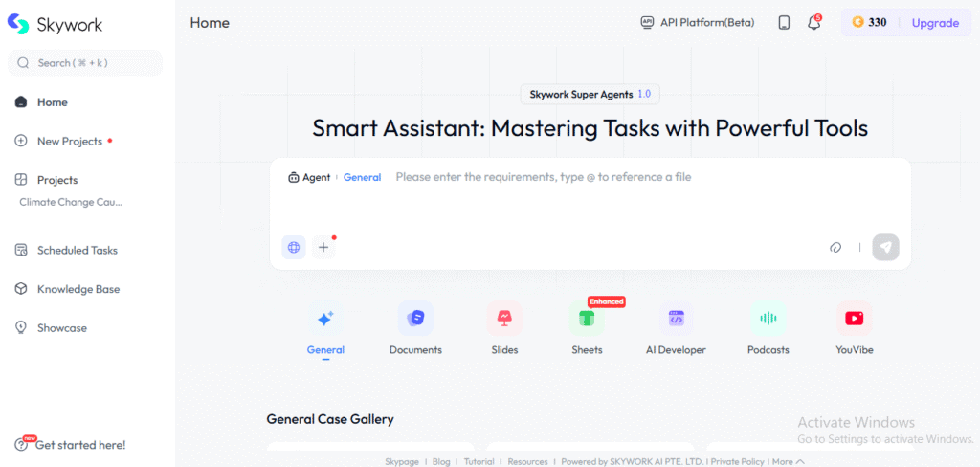The height and width of the screenshot is (467, 980).
Task: Select the Documents agent icon
Action: 415,319
